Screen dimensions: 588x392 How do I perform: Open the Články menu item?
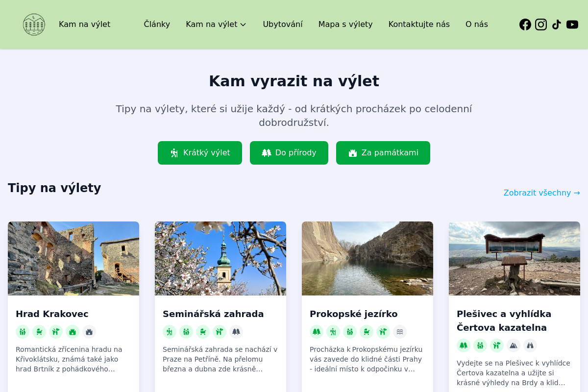tap(157, 24)
